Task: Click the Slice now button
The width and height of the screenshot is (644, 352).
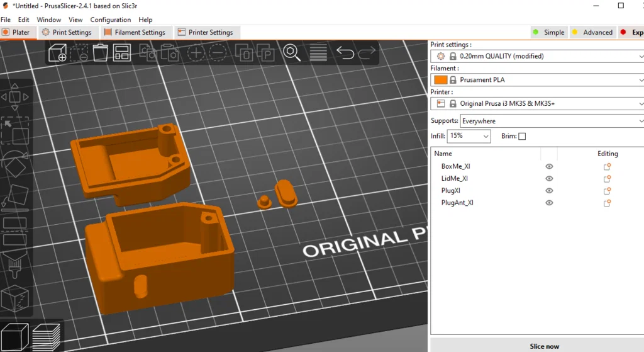Action: 544,346
